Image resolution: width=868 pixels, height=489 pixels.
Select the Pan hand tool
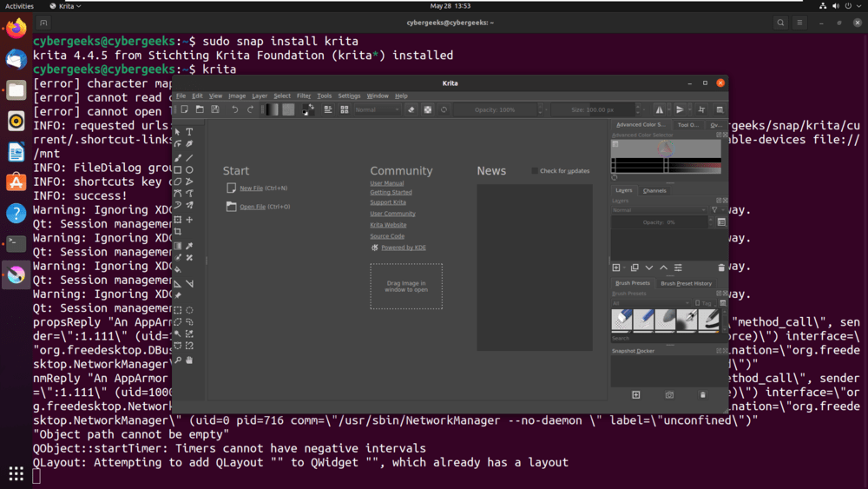189,360
